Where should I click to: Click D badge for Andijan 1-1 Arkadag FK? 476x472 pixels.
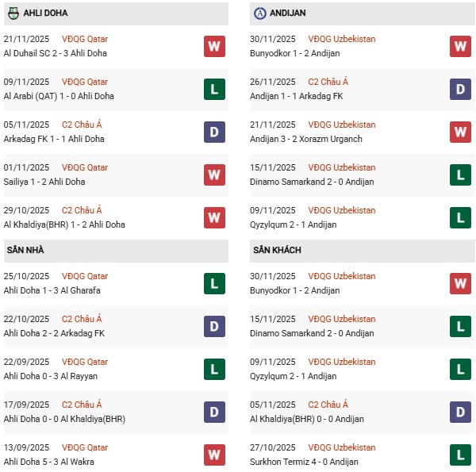[460, 89]
